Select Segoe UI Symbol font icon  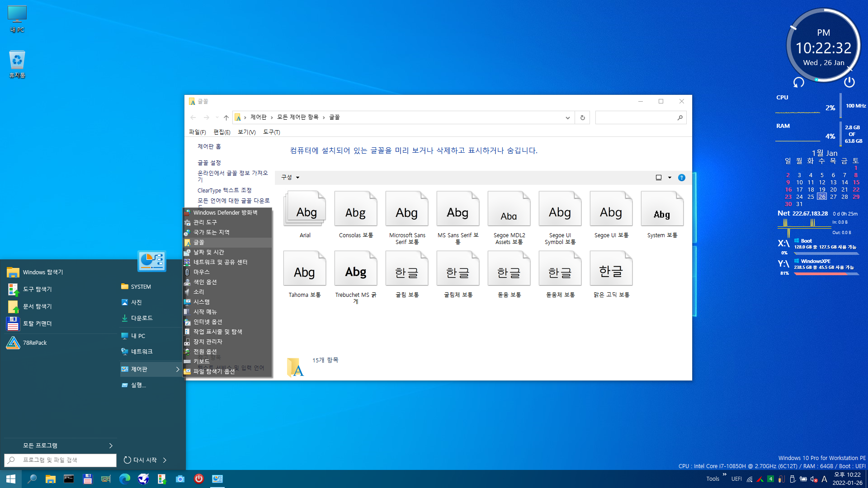(560, 209)
